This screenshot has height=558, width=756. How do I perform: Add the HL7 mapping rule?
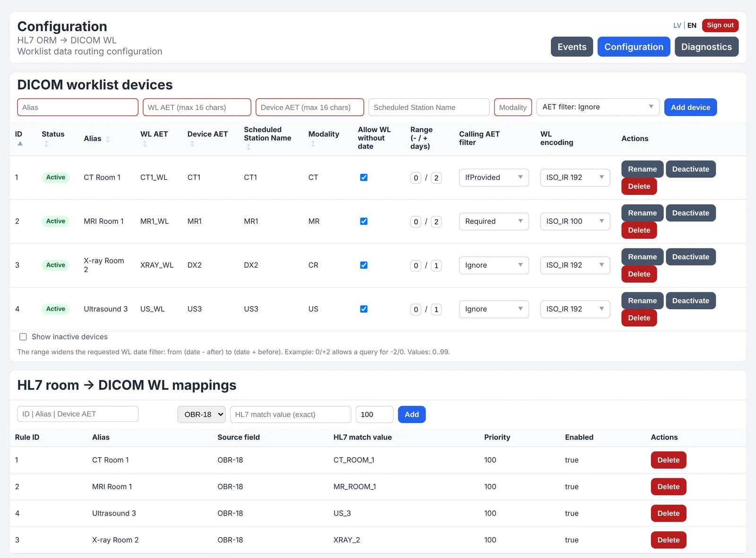click(412, 414)
